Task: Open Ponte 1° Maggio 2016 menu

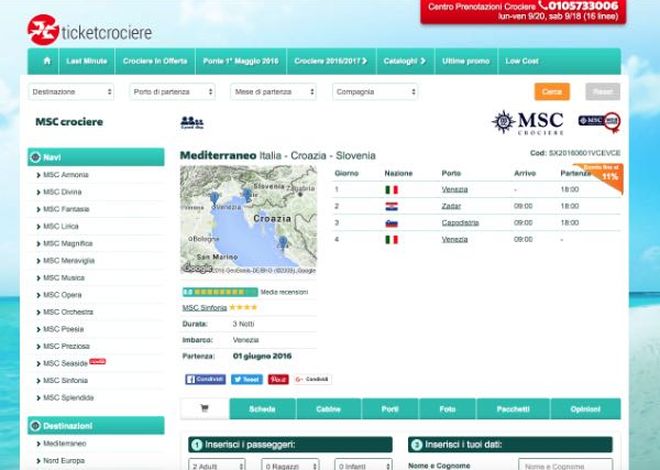Action: pyautogui.click(x=241, y=61)
